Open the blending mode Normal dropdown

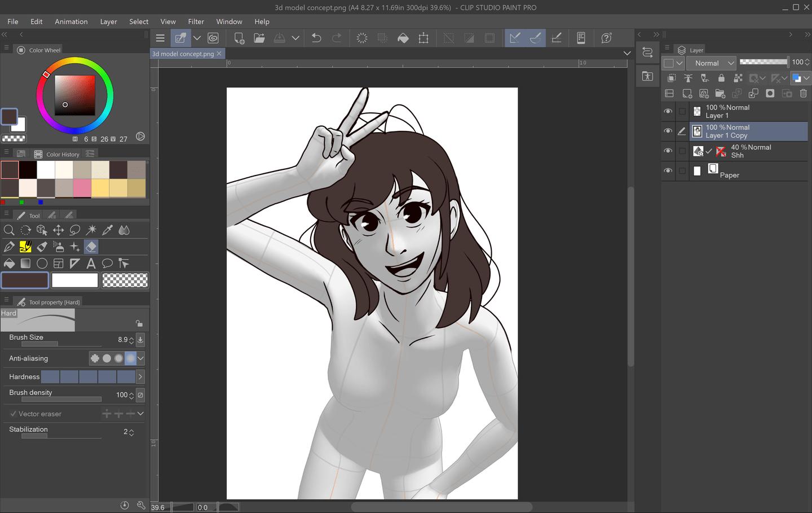click(710, 63)
